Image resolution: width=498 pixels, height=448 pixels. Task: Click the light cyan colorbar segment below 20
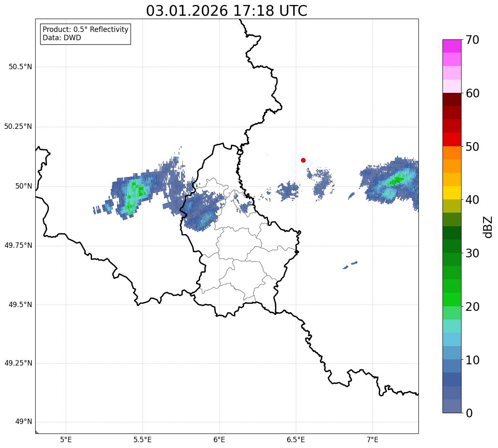452,326
